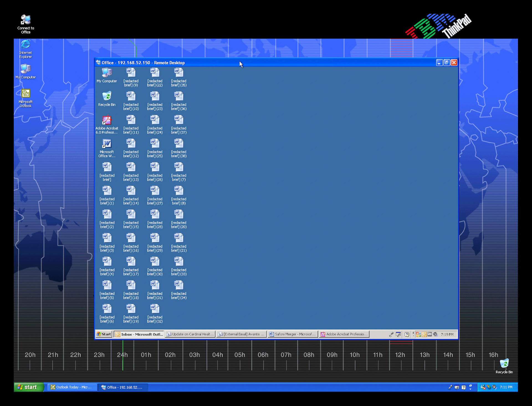
Task: Select the [redacted brief] (19) document
Action: tap(131, 309)
